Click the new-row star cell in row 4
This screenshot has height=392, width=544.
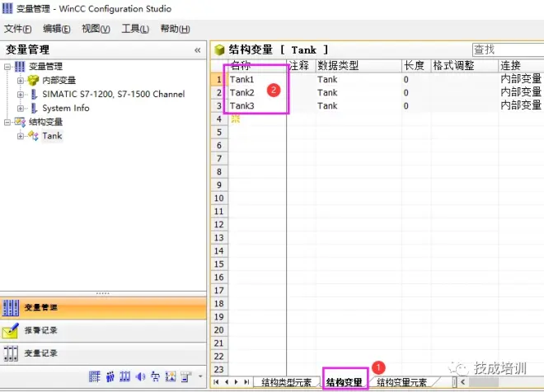coord(257,119)
